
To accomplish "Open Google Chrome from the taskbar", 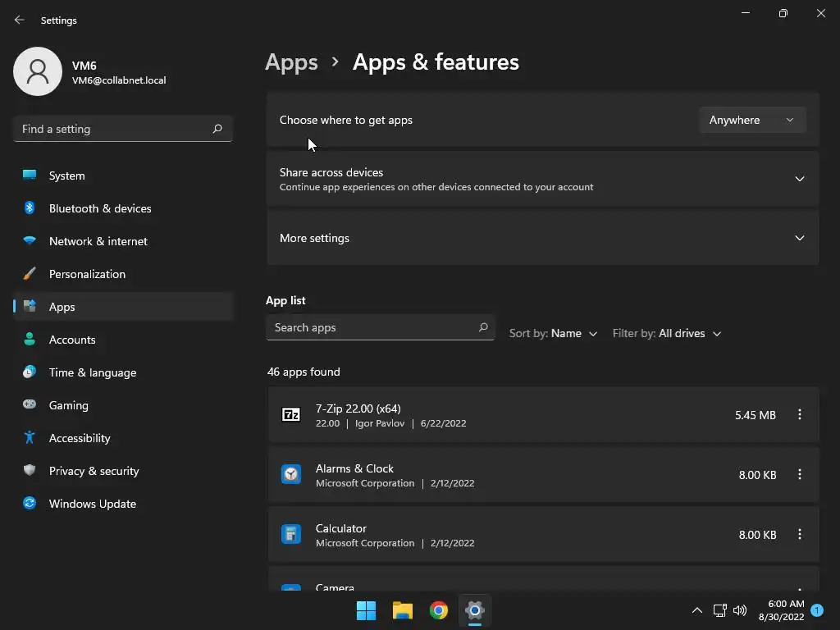I will pyautogui.click(x=439, y=610).
